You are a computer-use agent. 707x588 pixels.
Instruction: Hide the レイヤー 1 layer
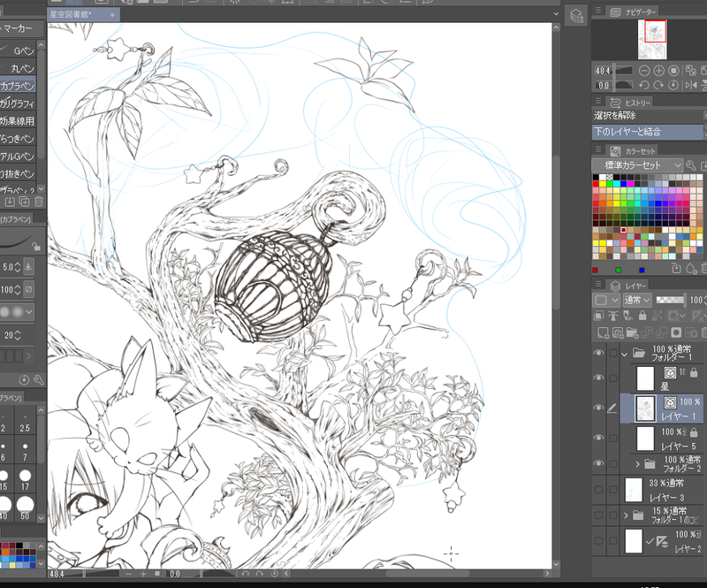(598, 408)
